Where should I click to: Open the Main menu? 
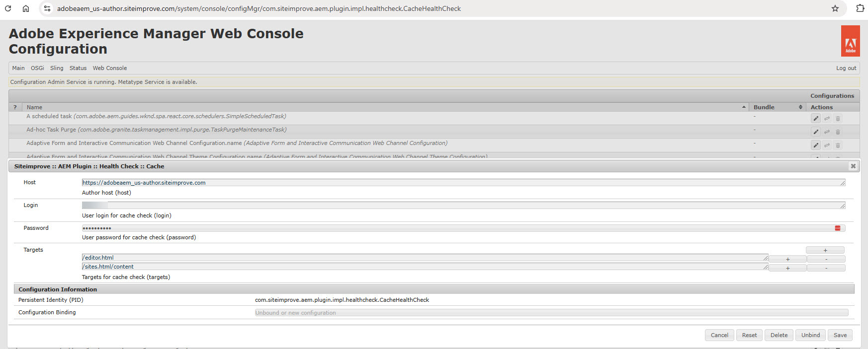click(18, 68)
